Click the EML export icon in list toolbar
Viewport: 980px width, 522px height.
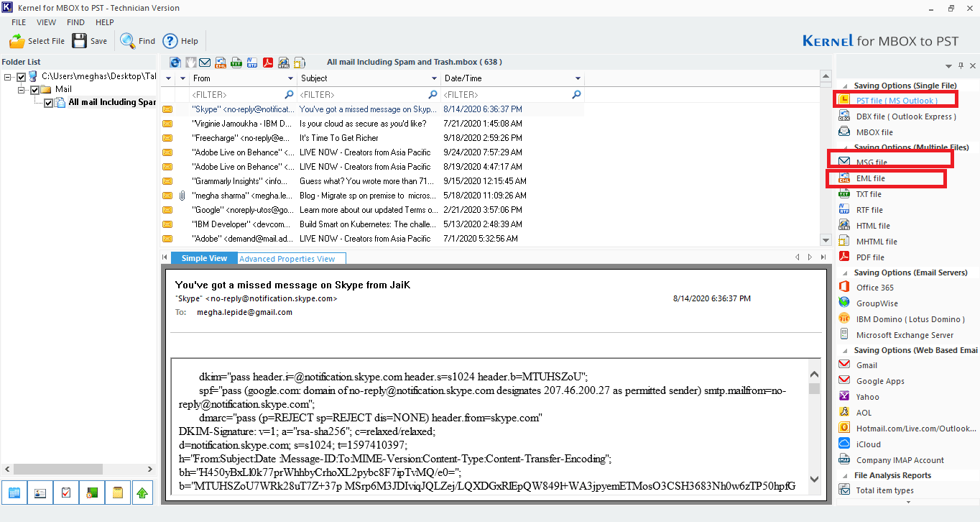(x=221, y=63)
